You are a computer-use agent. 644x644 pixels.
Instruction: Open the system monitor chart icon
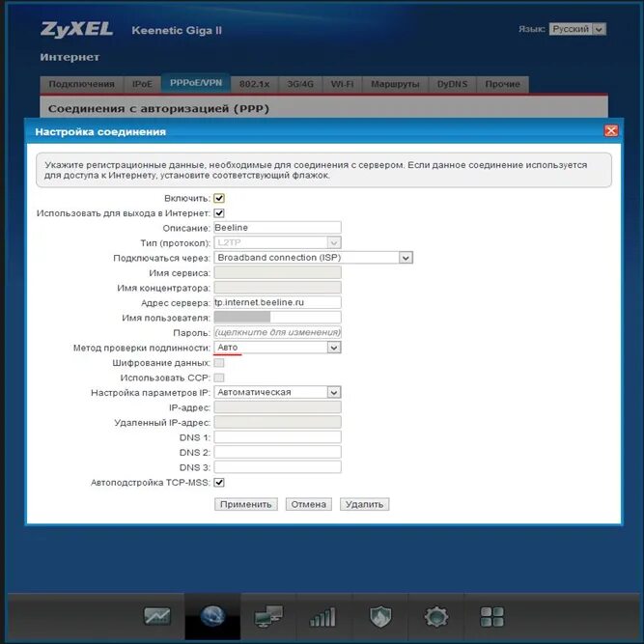(x=156, y=616)
